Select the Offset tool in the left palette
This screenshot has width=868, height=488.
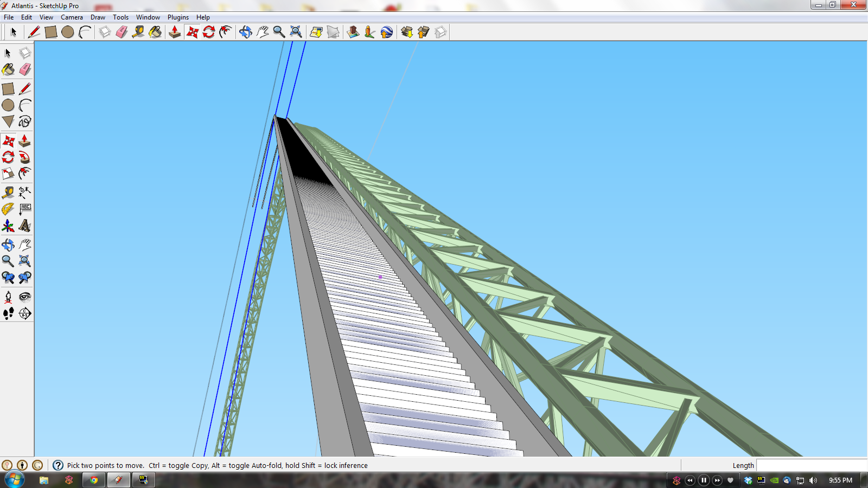(25, 174)
